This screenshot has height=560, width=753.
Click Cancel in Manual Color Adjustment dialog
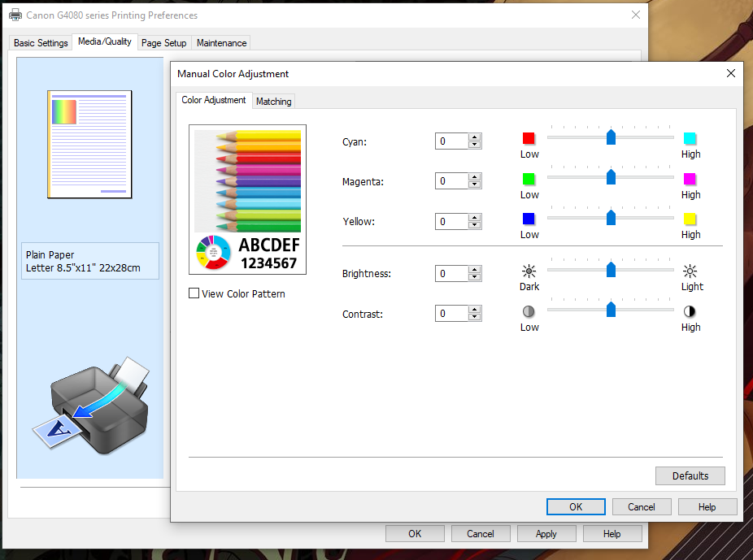[x=641, y=506]
